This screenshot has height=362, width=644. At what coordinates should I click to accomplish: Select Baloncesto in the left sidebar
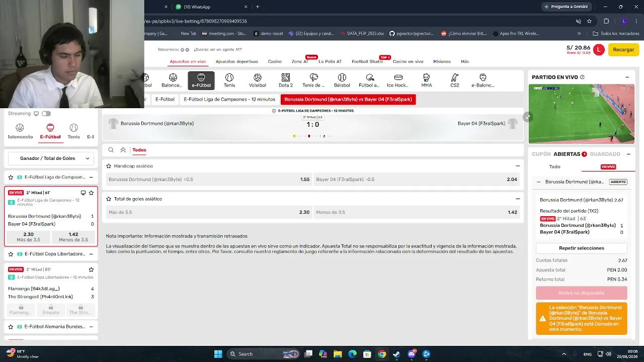(20, 131)
